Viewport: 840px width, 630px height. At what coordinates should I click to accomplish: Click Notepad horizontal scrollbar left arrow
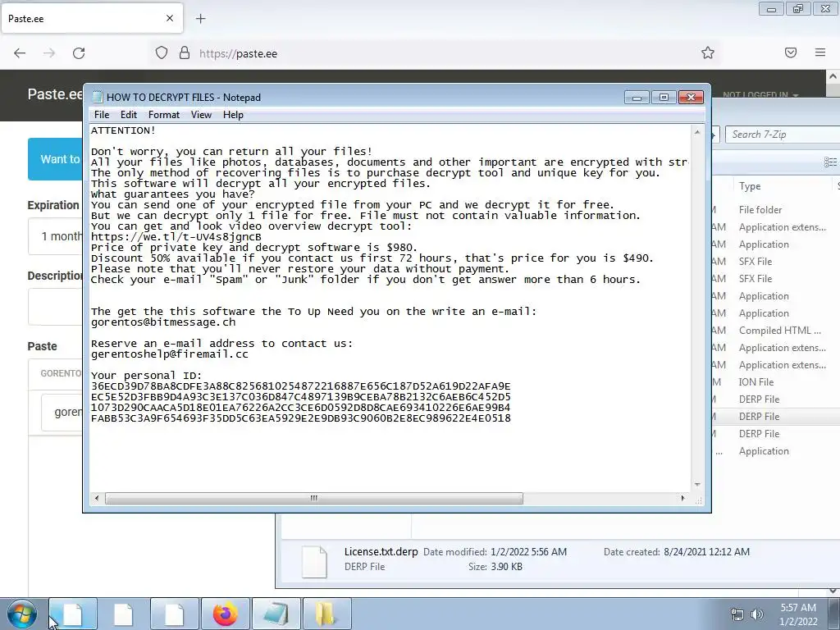pos(97,498)
